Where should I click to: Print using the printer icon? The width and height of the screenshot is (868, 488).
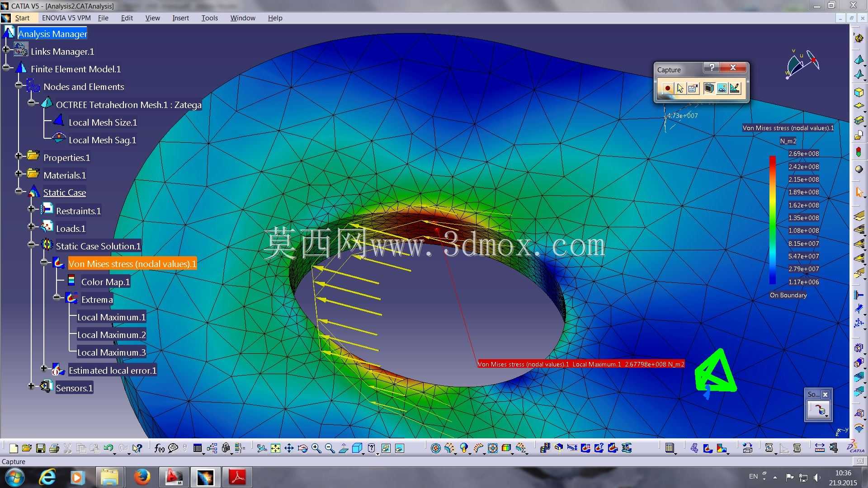[x=54, y=448]
